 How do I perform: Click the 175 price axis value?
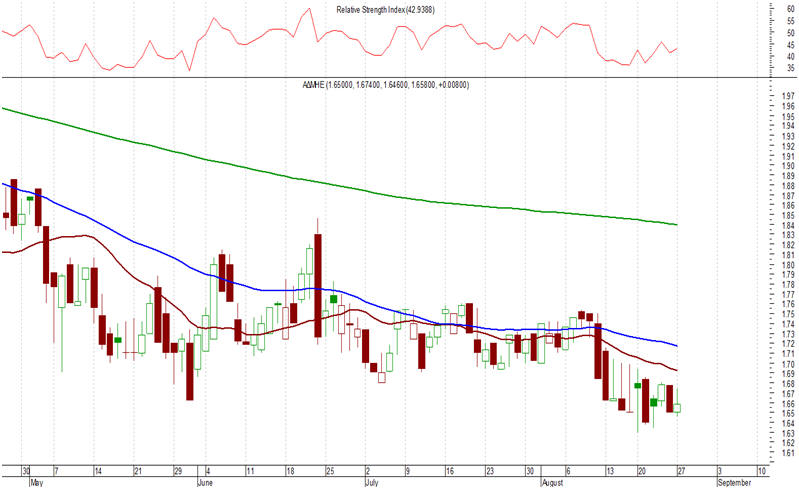tap(788, 314)
